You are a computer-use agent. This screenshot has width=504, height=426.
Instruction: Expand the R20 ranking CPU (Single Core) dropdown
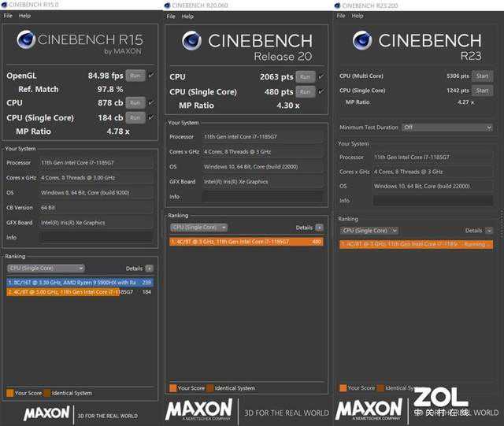198,228
